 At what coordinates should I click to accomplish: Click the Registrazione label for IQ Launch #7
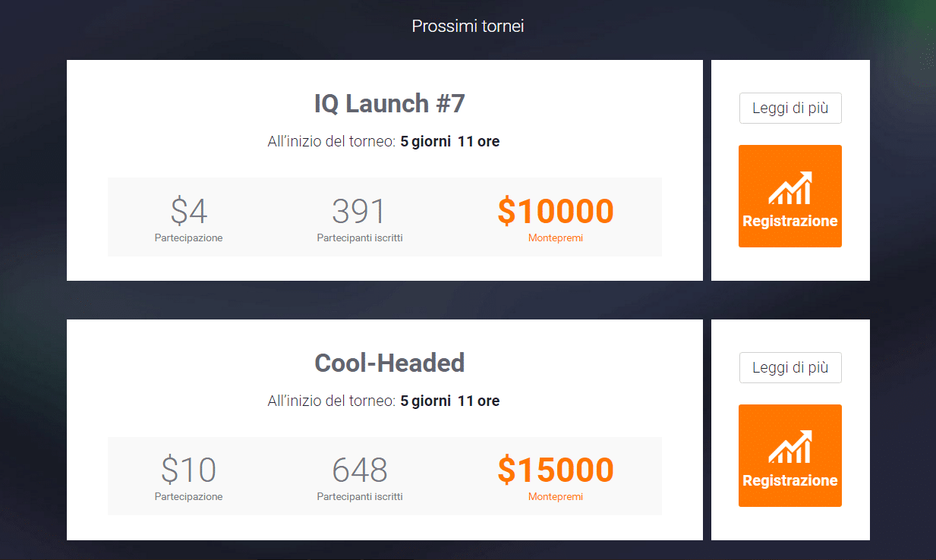point(790,222)
